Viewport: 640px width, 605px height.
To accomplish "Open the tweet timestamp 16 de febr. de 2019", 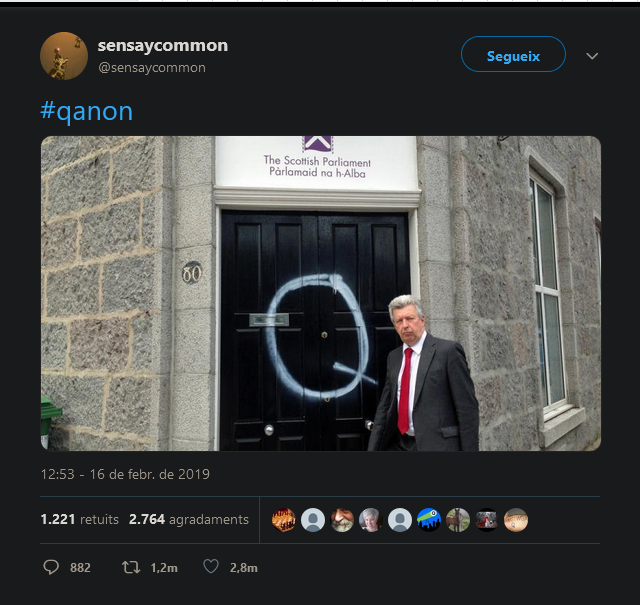I will pos(125,474).
